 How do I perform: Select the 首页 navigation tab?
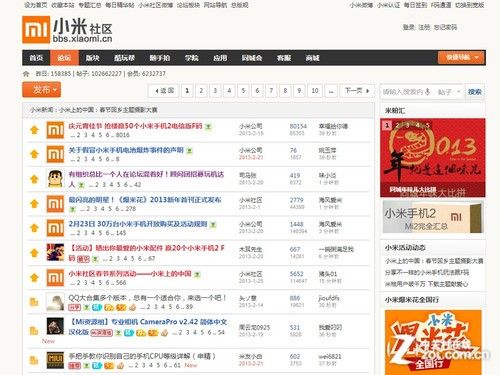click(x=36, y=58)
